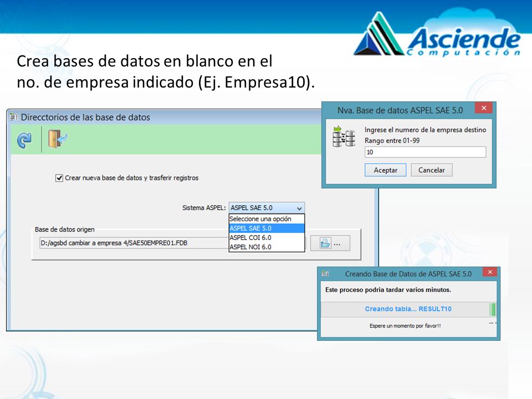Image resolution: width=532 pixels, height=399 pixels.
Task: Click the empresa destino number field
Action: pos(425,152)
